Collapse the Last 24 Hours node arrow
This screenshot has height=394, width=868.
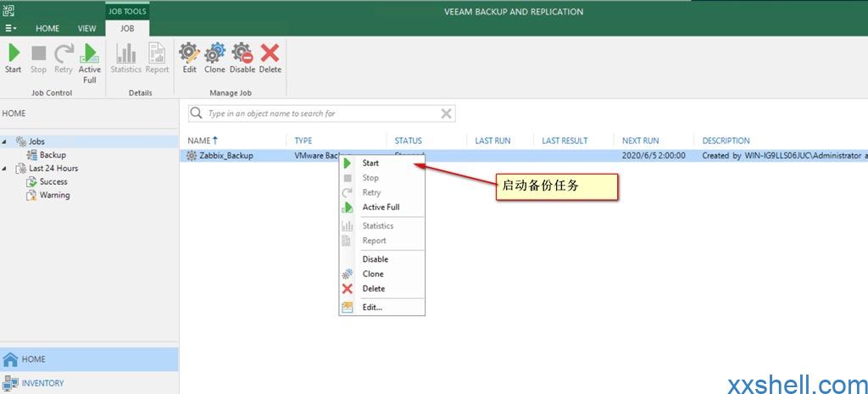tap(5, 169)
